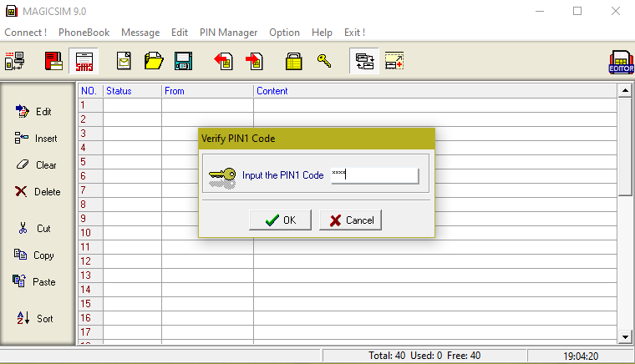Click the write-to-SIM right arrow icon
This screenshot has height=364, width=635.
(x=254, y=61)
